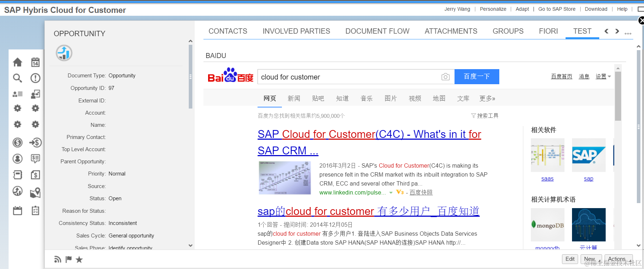Screen dimensions: 644x269
Task: Open 搜索工具 search tools filter
Action: point(485,116)
